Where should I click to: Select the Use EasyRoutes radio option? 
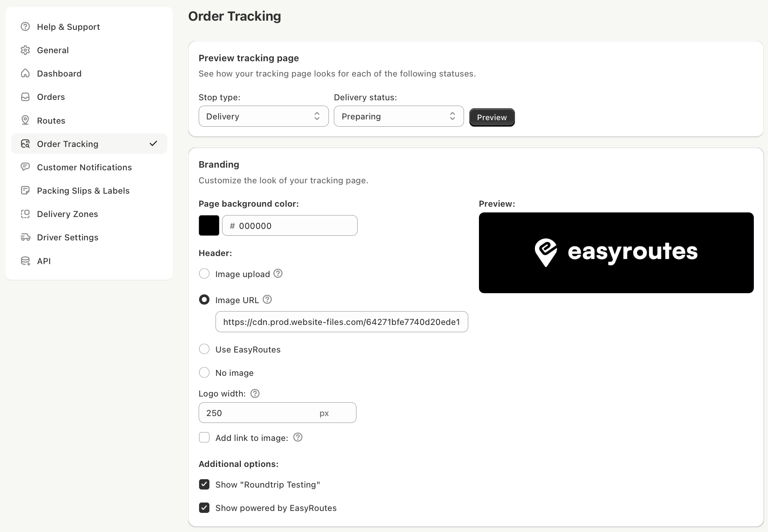click(x=204, y=349)
